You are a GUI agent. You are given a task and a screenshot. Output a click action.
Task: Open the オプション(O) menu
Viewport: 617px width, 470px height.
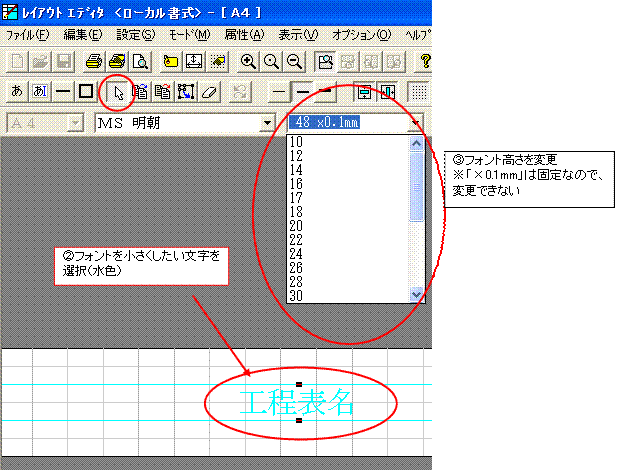tap(361, 35)
